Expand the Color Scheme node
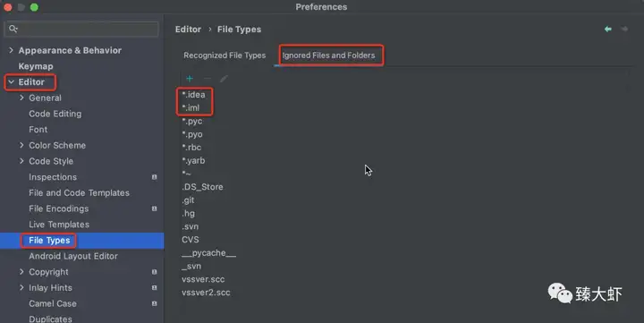 [21, 145]
